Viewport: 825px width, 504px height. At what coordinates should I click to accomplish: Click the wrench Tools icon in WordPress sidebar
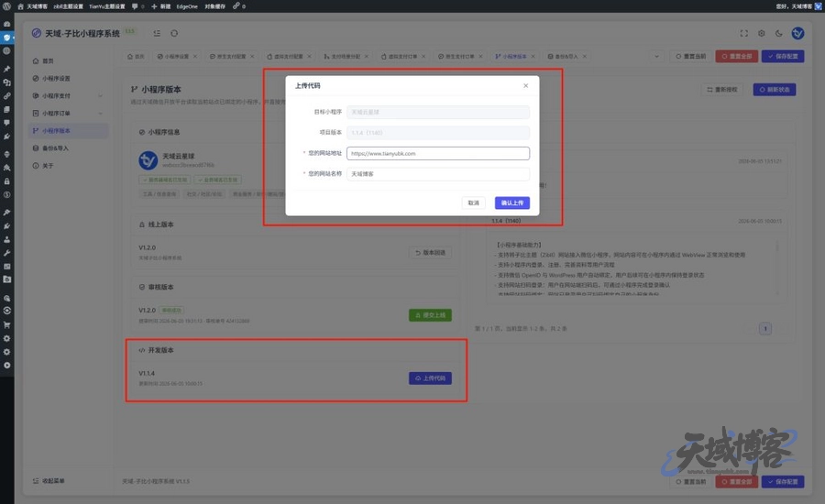coord(6,253)
